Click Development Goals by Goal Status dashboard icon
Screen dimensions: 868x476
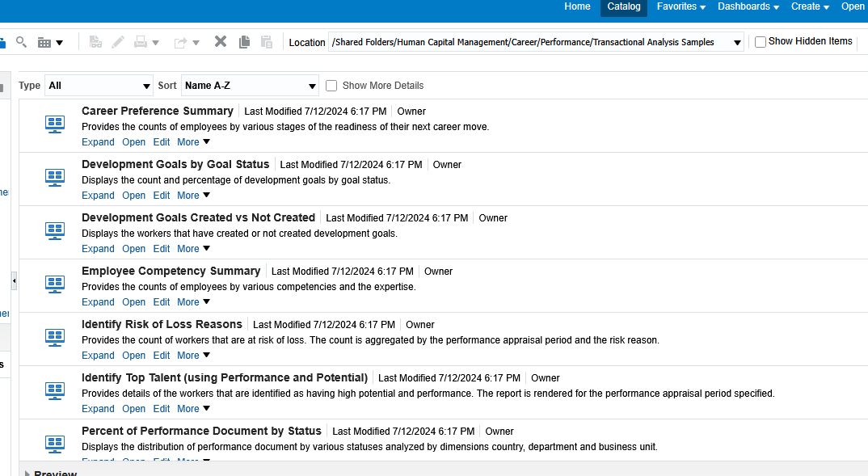click(x=55, y=178)
